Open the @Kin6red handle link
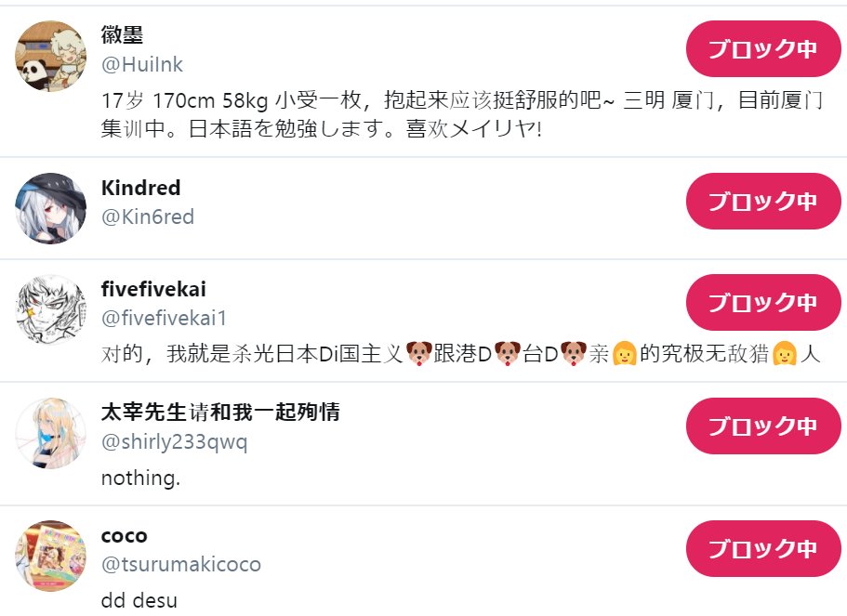 (148, 217)
